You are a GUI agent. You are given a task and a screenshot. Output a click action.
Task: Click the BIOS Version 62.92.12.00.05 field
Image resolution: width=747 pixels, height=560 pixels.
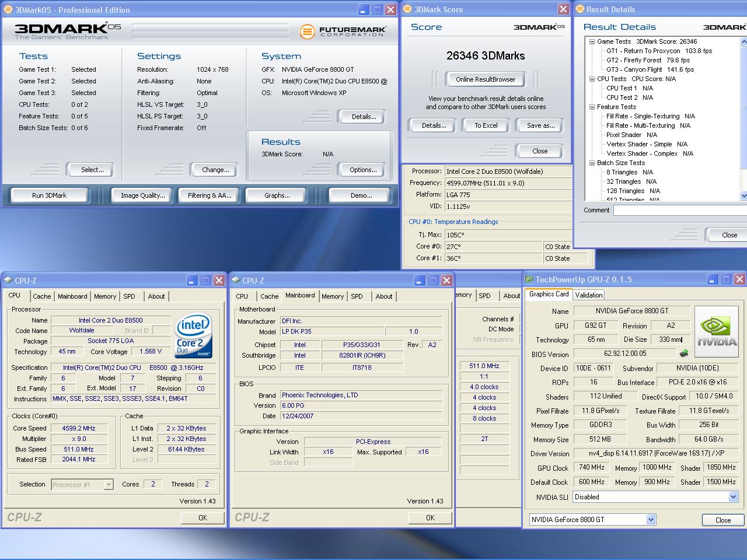pos(625,353)
